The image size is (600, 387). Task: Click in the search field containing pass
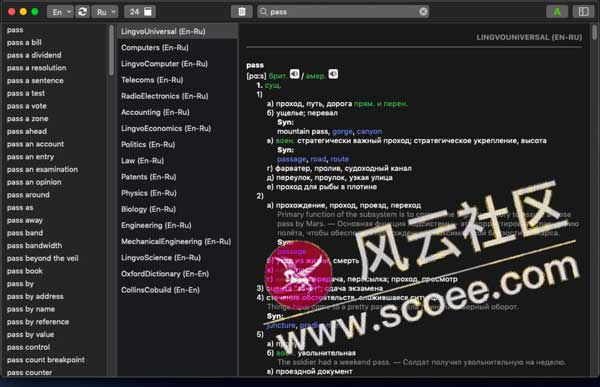[343, 12]
